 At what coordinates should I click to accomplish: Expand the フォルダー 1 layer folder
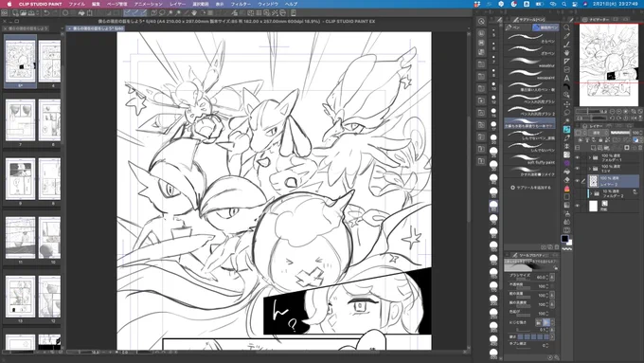coord(590,157)
